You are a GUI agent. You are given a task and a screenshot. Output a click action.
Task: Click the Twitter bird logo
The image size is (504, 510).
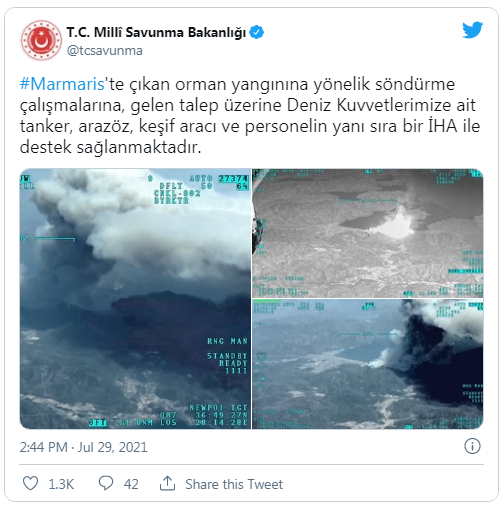point(472,30)
